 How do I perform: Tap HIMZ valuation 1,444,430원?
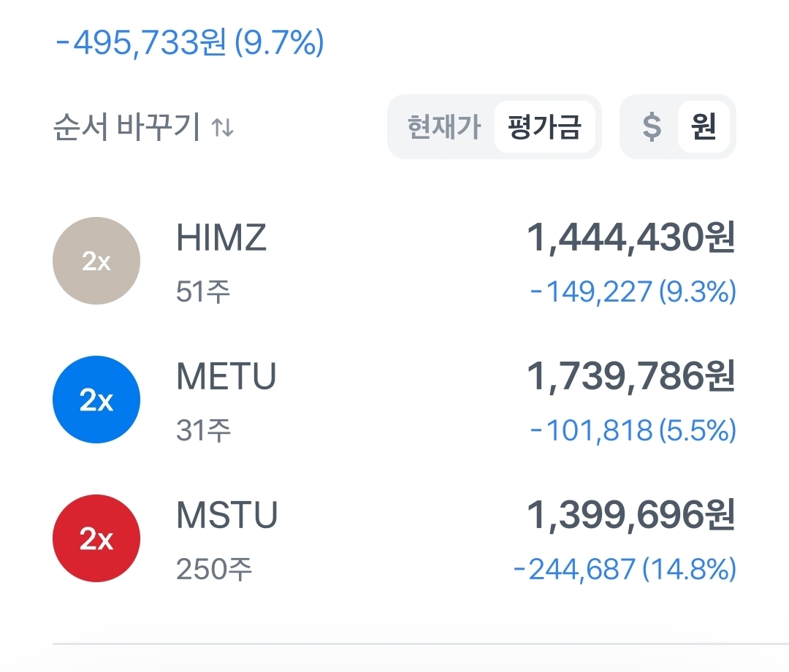pyautogui.click(x=630, y=239)
